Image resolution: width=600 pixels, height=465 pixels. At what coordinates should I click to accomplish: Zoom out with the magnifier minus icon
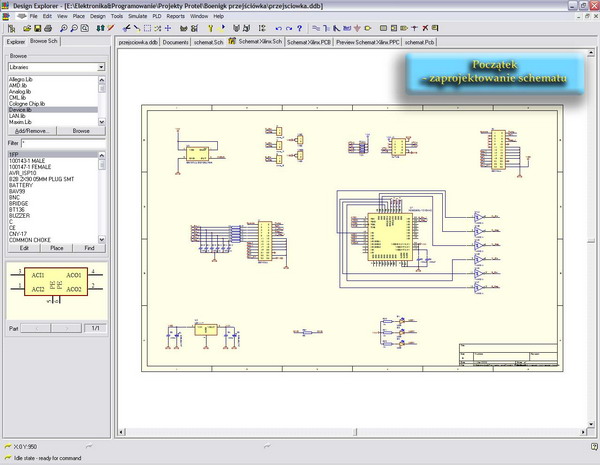click(74, 28)
